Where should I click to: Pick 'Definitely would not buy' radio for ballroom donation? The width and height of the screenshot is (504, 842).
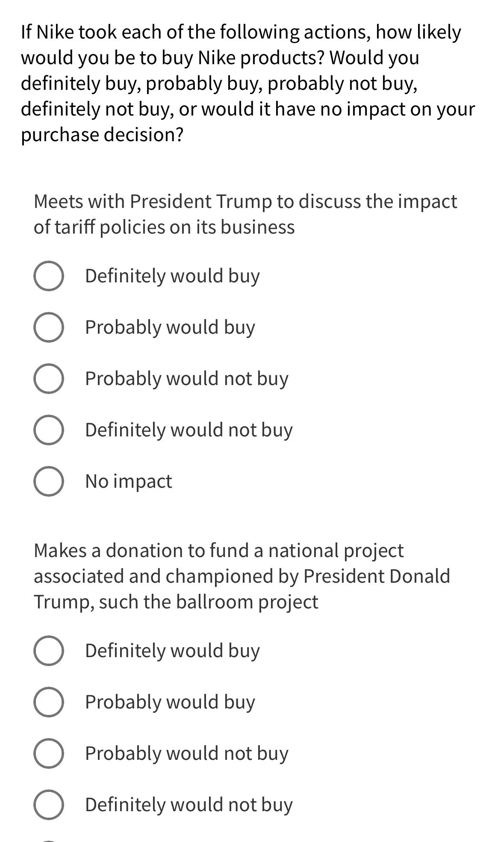pyautogui.click(x=49, y=805)
